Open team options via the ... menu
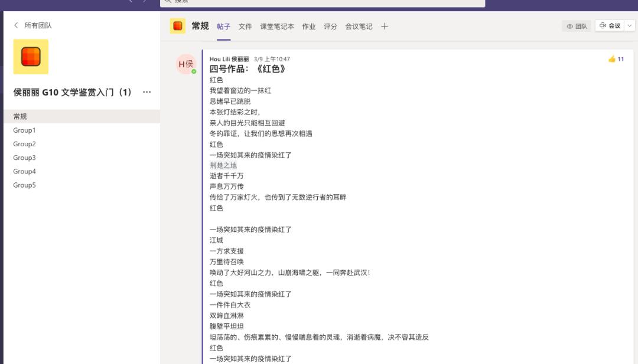The height and width of the screenshot is (364, 638). (145, 91)
